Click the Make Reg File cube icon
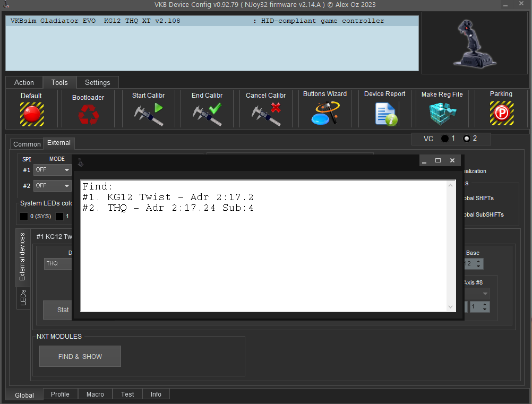 coord(442,114)
